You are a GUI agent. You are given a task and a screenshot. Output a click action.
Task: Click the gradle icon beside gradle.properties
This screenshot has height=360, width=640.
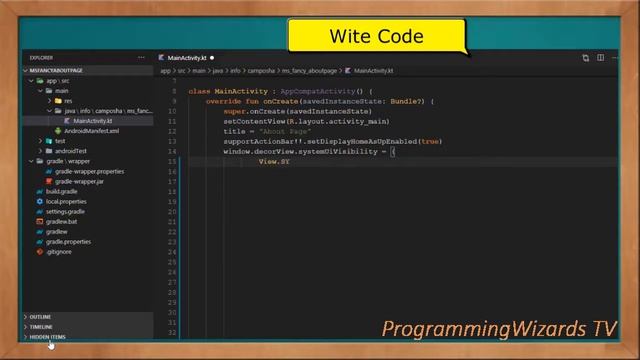coord(40,242)
